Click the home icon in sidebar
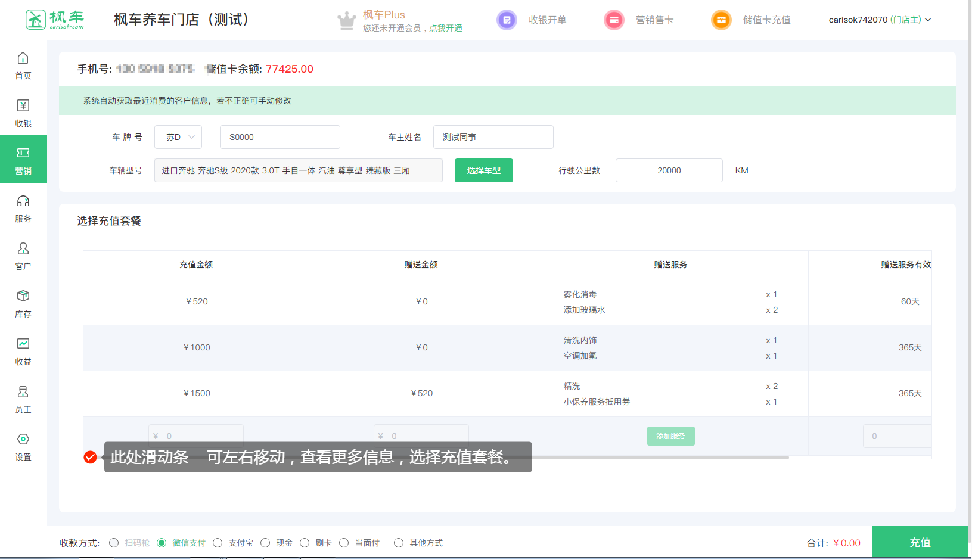 (x=23, y=58)
